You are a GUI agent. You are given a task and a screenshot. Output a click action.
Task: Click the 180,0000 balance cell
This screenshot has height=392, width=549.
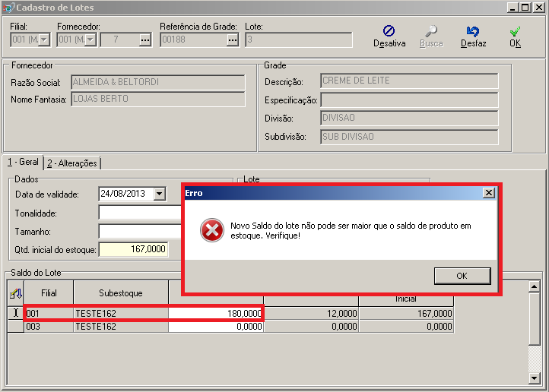[x=216, y=313]
